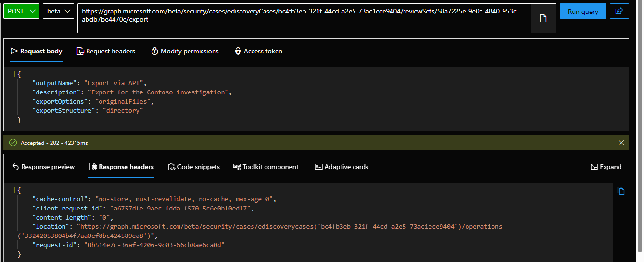Screen dimensions: 644x262
Task: Switch to the Response preview tab
Action: click(x=43, y=167)
